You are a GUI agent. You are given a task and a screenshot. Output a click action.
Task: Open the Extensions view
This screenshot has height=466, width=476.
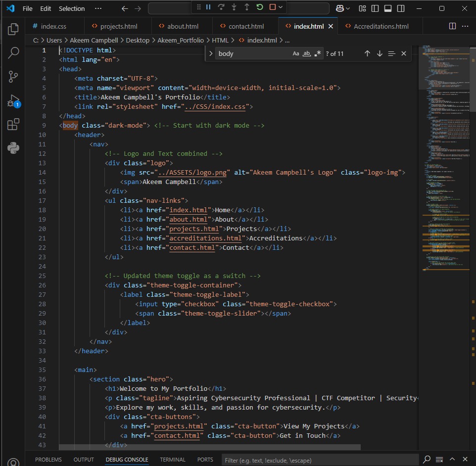pyautogui.click(x=13, y=125)
